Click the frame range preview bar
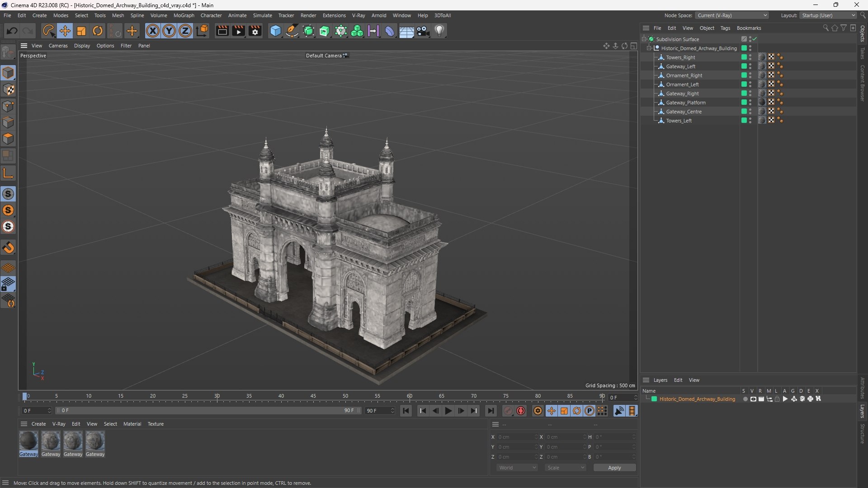The width and height of the screenshot is (868, 488). click(x=208, y=411)
